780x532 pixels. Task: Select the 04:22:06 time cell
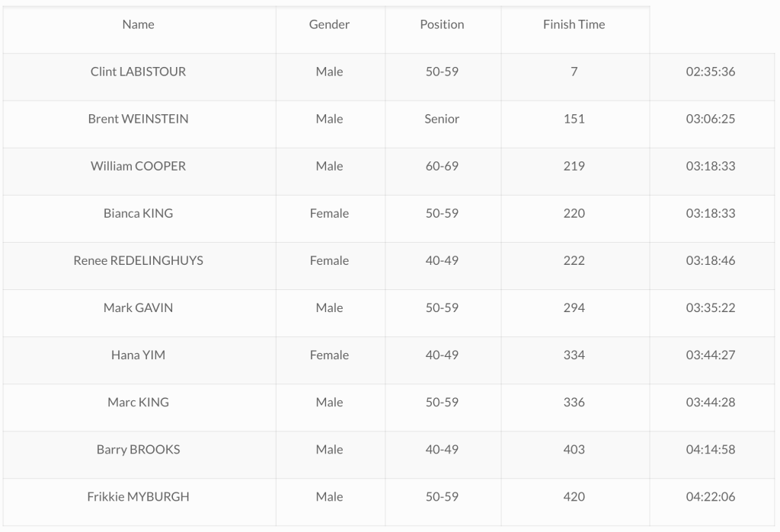coord(710,496)
